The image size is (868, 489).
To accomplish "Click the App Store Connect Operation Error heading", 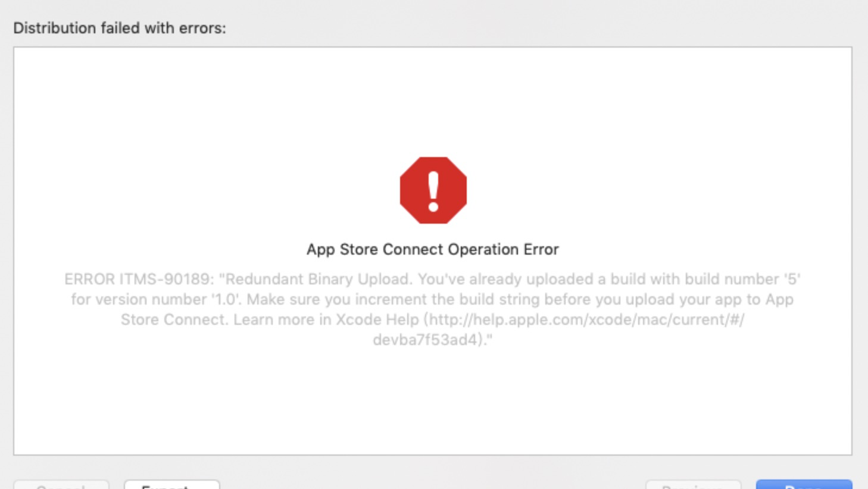I will pyautogui.click(x=433, y=249).
